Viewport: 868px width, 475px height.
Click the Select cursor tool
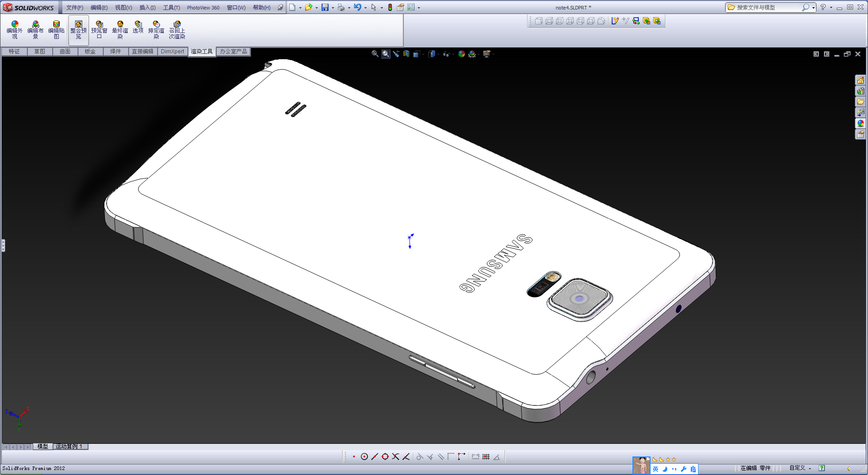pos(373,7)
